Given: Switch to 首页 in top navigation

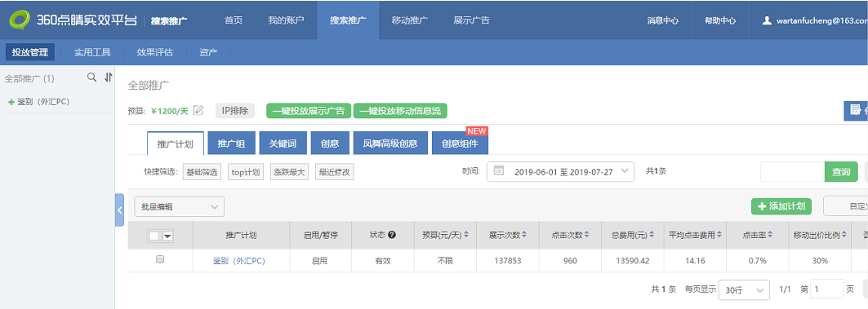Looking at the screenshot, I should click(234, 20).
